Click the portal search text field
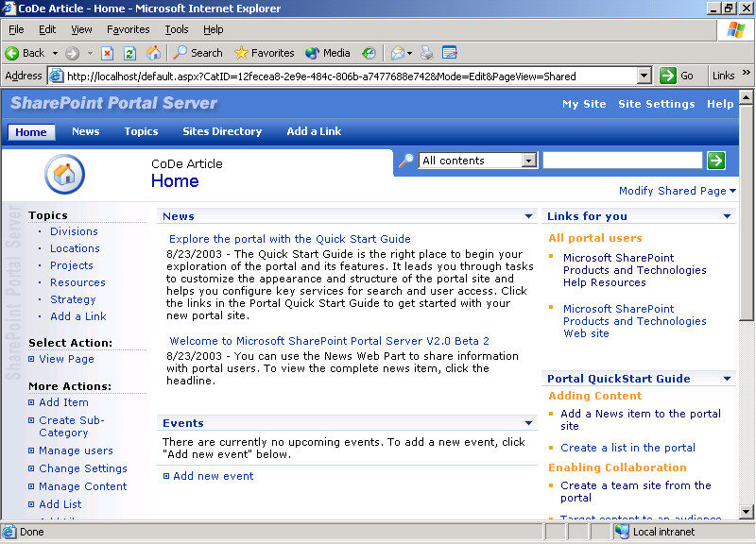The height and width of the screenshot is (544, 756). pyautogui.click(x=623, y=161)
